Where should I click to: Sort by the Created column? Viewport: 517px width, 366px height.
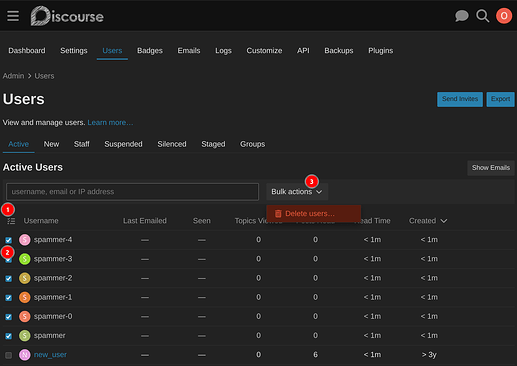(428, 221)
